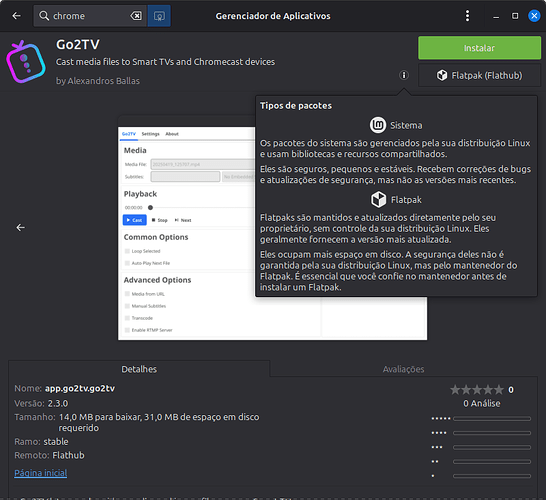The width and height of the screenshot is (546, 500).
Task: Open the three-dot main menu
Action: pos(467,16)
